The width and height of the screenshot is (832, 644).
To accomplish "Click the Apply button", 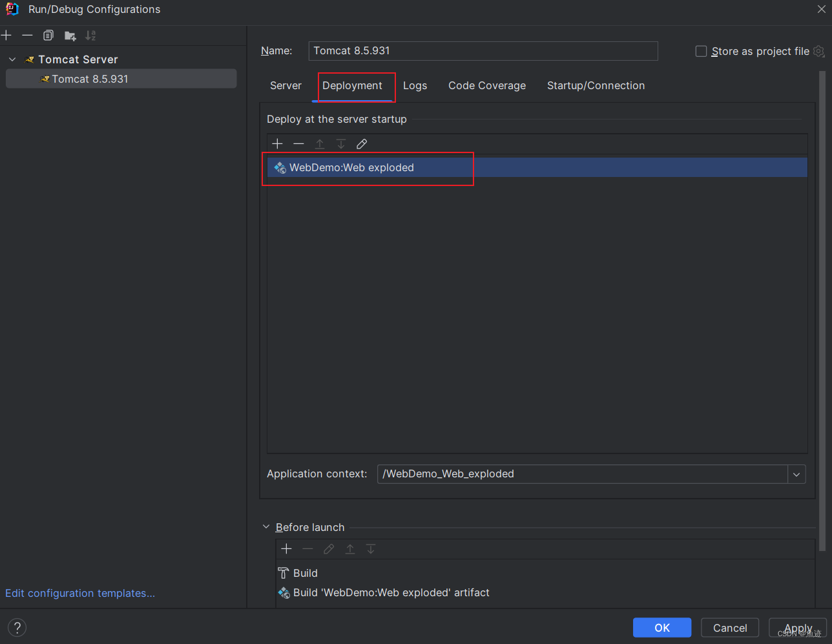I will point(798,627).
